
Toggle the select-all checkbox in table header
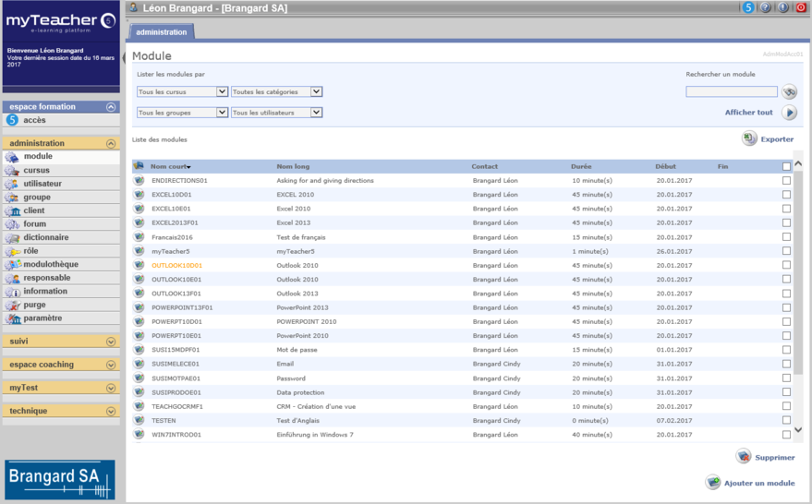786,166
